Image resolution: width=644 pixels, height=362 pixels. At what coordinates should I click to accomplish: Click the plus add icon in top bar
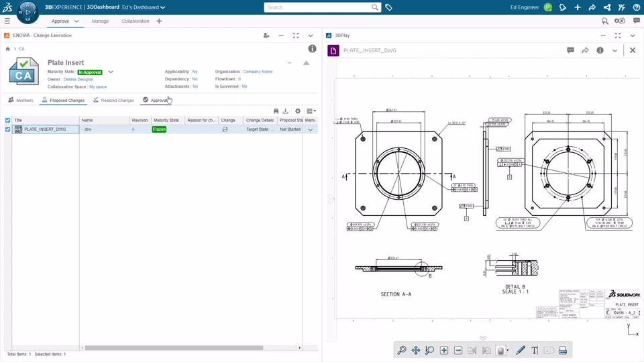click(x=578, y=7)
